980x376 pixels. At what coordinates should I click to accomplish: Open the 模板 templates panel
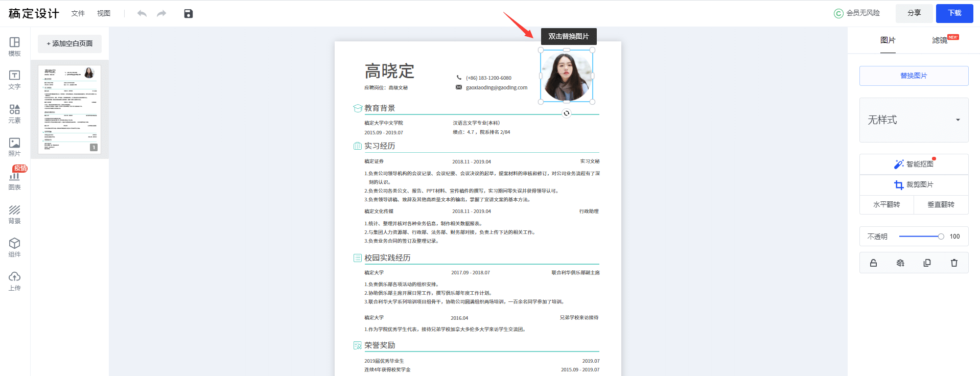(14, 46)
